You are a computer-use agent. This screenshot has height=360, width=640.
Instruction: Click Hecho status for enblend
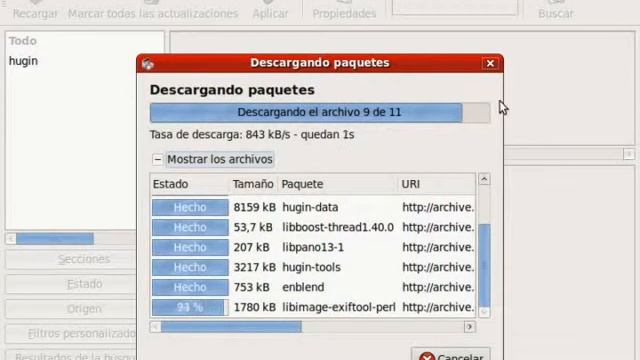(x=190, y=287)
